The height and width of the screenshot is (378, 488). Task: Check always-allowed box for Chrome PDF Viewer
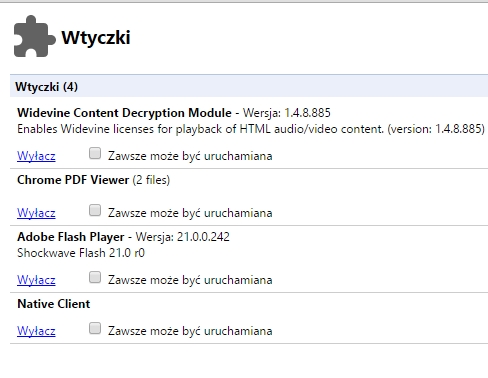95,211
